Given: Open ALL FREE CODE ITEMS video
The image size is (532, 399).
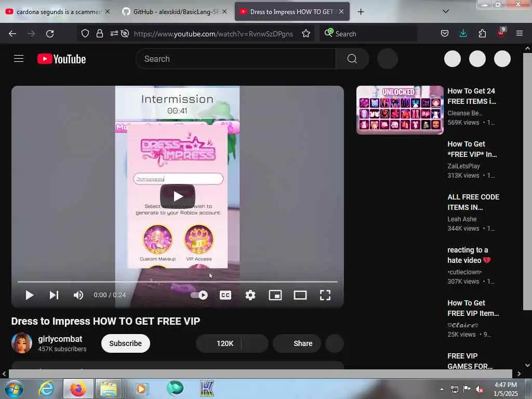Looking at the screenshot, I should tap(473, 202).
